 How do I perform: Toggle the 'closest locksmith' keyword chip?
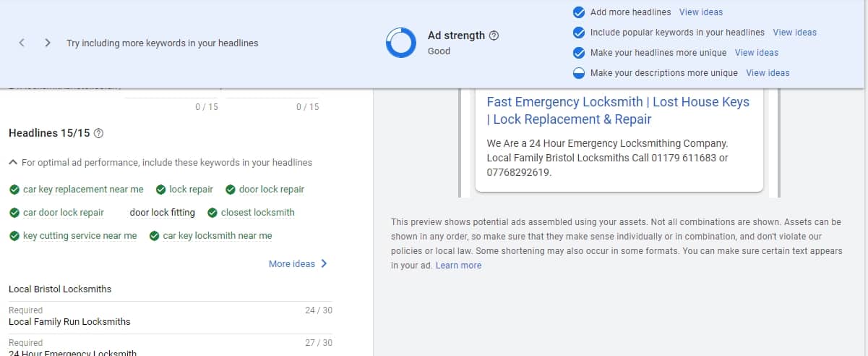(257, 213)
